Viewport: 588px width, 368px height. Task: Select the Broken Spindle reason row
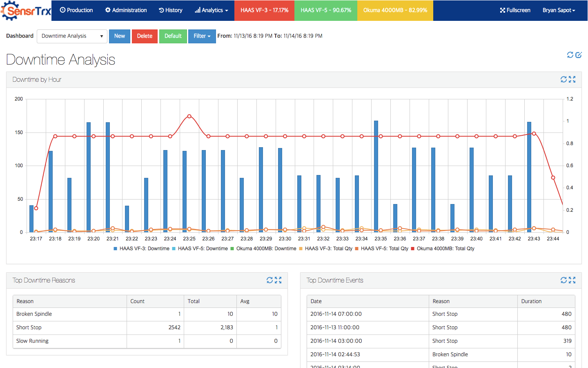[147, 314]
